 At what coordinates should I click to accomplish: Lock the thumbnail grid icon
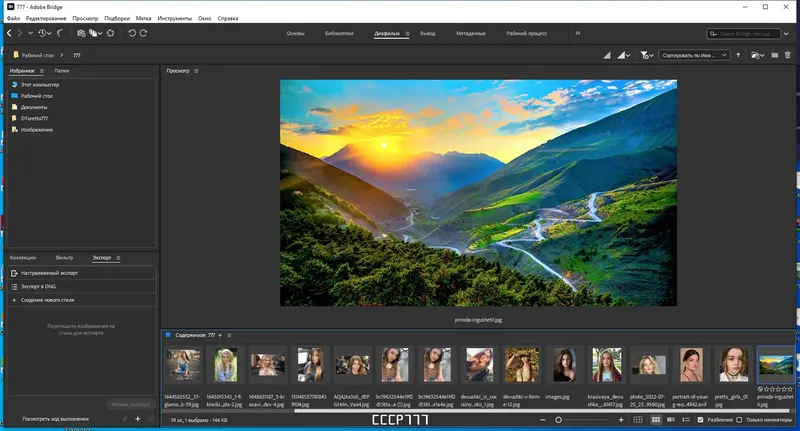click(x=638, y=420)
